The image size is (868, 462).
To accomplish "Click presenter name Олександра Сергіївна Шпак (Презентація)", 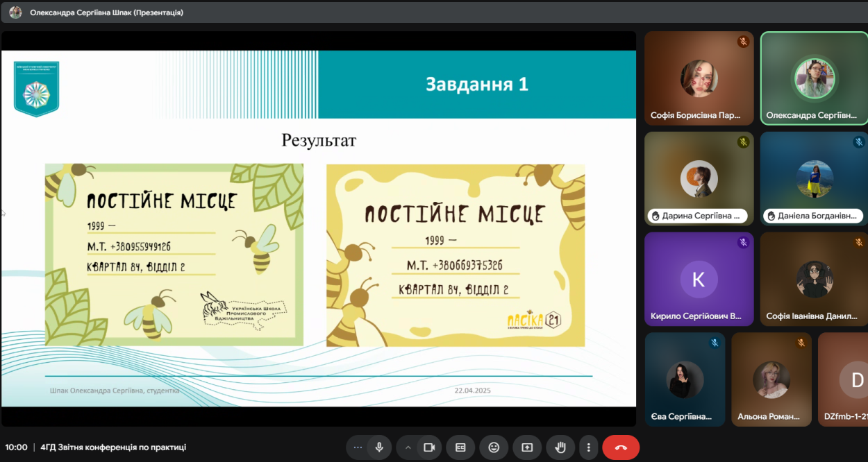I will coord(106,12).
